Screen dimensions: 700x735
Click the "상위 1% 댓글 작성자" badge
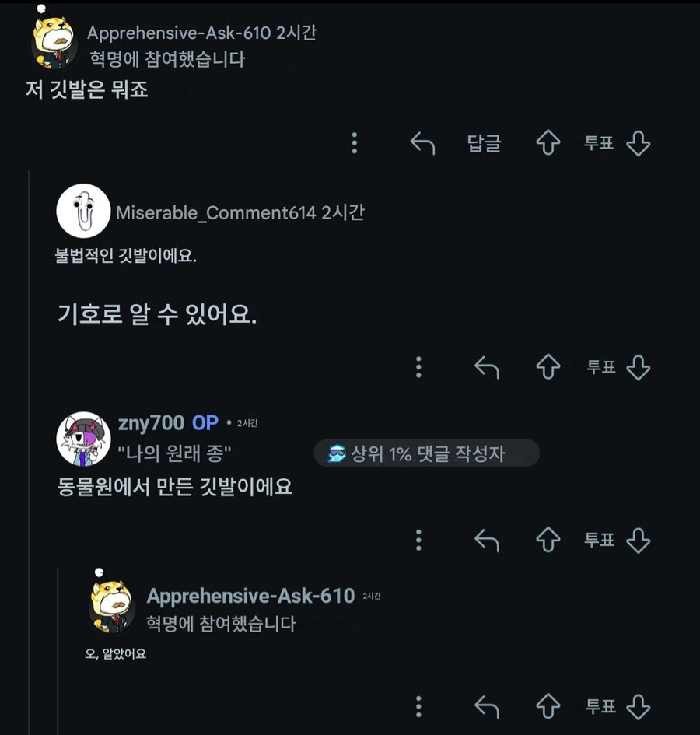426,453
